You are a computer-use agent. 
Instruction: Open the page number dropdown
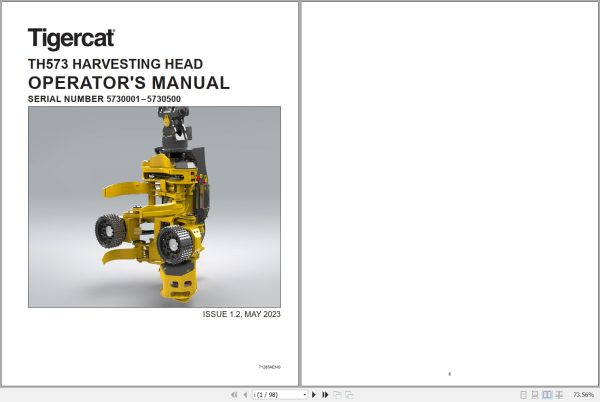click(305, 395)
